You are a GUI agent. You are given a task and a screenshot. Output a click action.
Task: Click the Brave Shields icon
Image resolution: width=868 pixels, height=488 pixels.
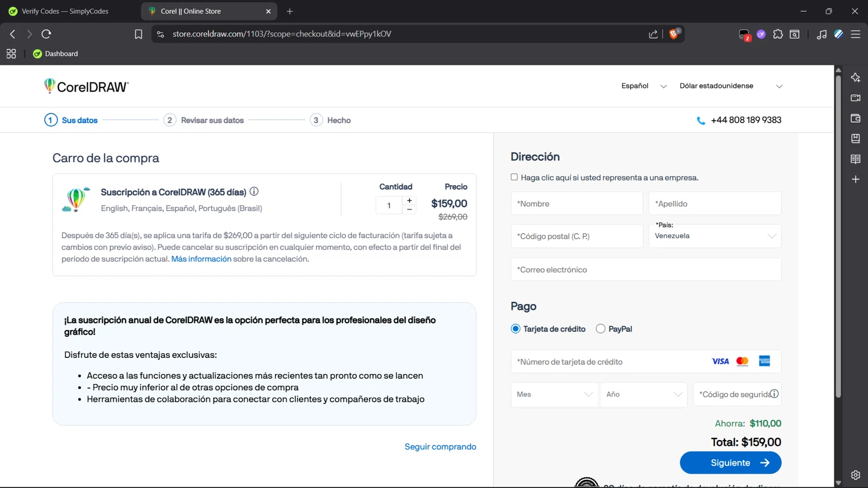[674, 34]
